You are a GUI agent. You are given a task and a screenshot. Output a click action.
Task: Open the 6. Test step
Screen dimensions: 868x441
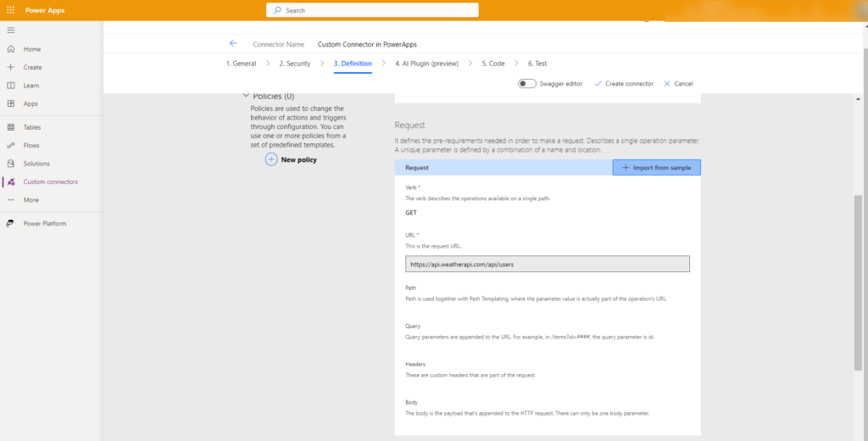pos(537,64)
